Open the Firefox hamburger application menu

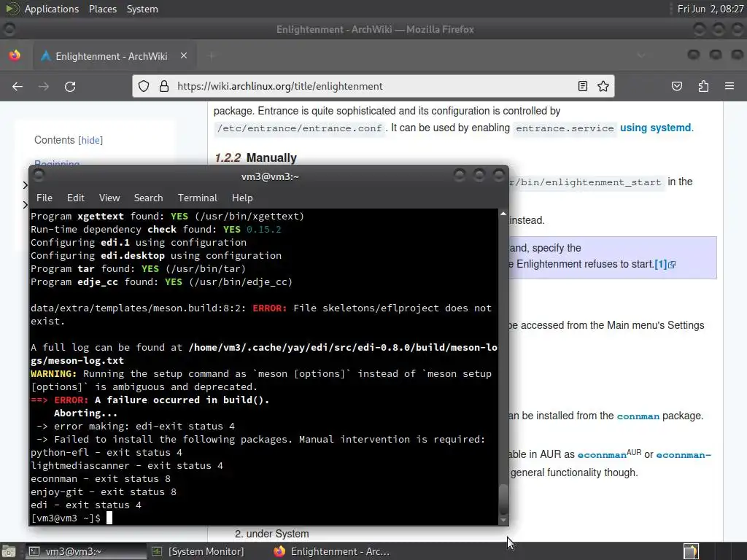729,86
